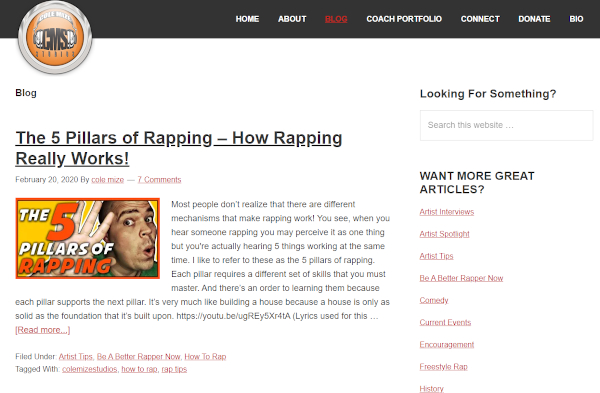View the 7 Comments link
This screenshot has width=600, height=393.
(x=159, y=179)
